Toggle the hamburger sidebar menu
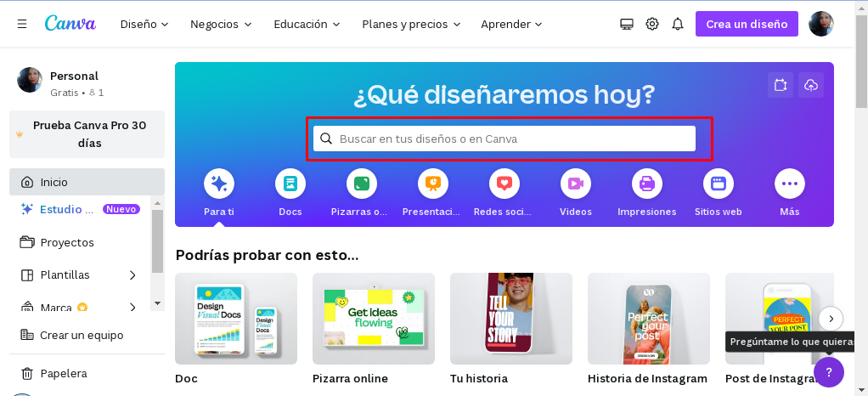The height and width of the screenshot is (396, 868). pyautogui.click(x=22, y=25)
